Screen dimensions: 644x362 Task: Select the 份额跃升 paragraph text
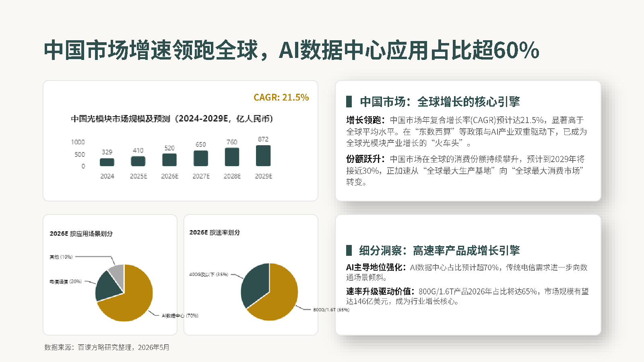point(465,171)
